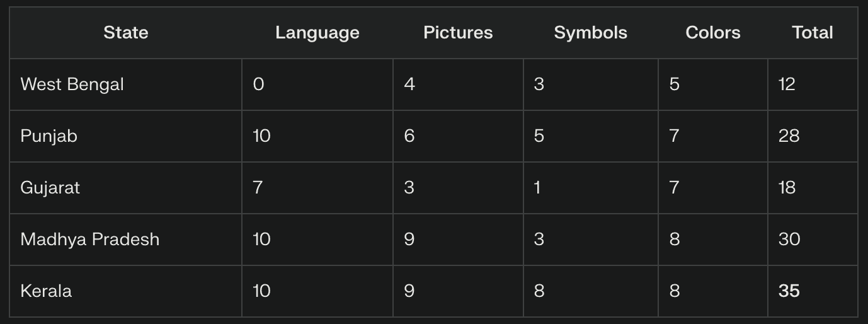This screenshot has width=868, height=324.
Task: Click Gujarat's Symbols value 1
Action: click(x=537, y=188)
